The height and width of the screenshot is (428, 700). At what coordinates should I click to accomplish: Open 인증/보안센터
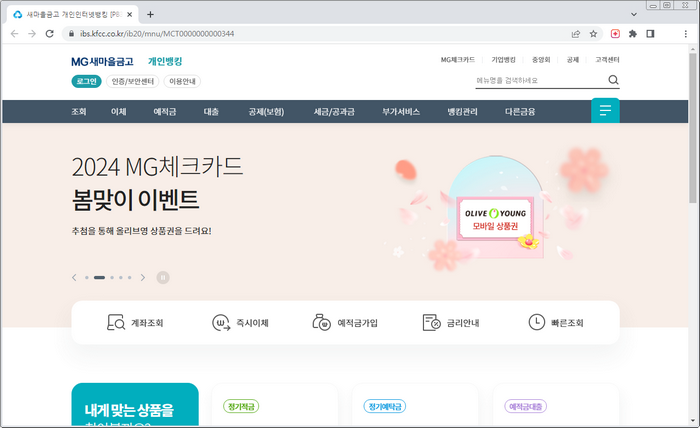[133, 81]
